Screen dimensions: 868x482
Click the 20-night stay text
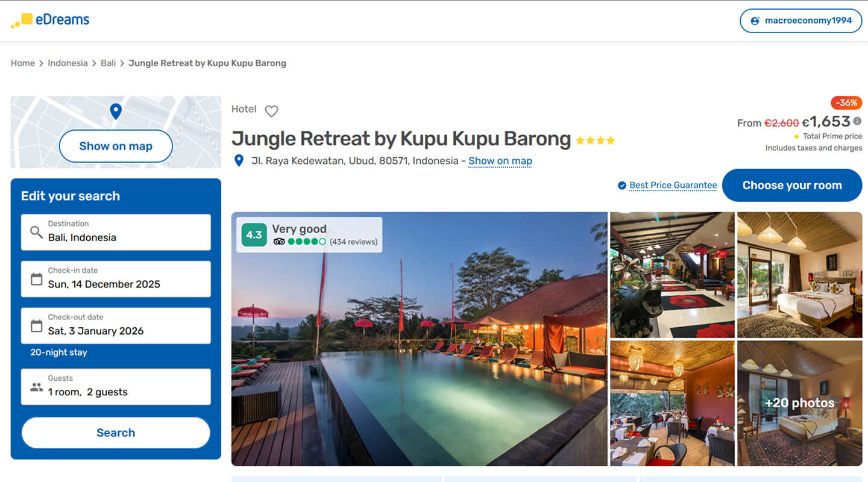58,352
